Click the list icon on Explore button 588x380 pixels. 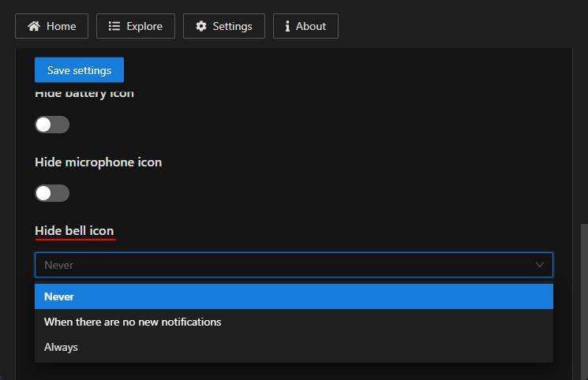[114, 26]
